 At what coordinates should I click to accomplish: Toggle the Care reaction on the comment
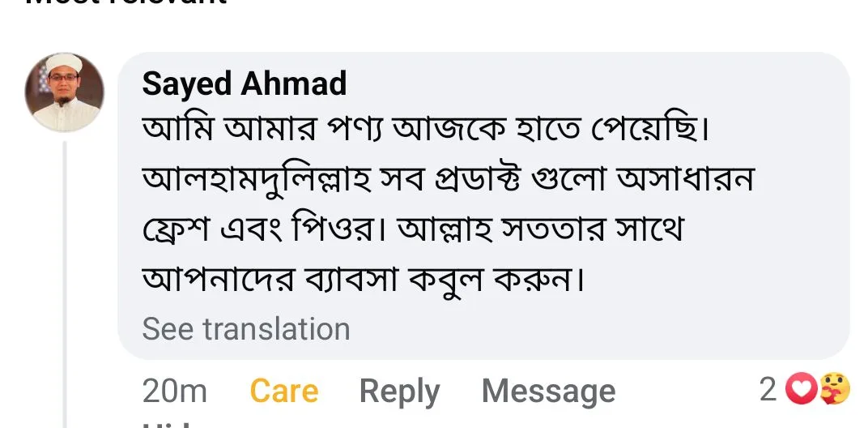[x=284, y=391]
